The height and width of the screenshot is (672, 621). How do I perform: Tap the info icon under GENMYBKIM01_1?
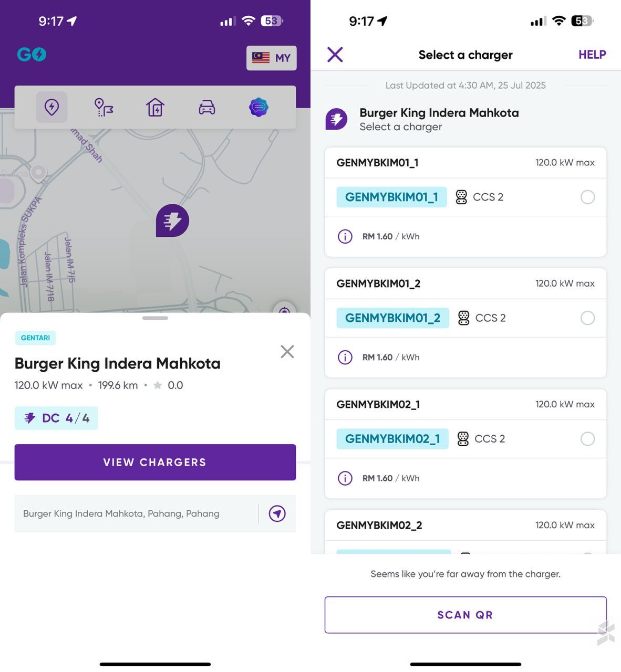[345, 236]
